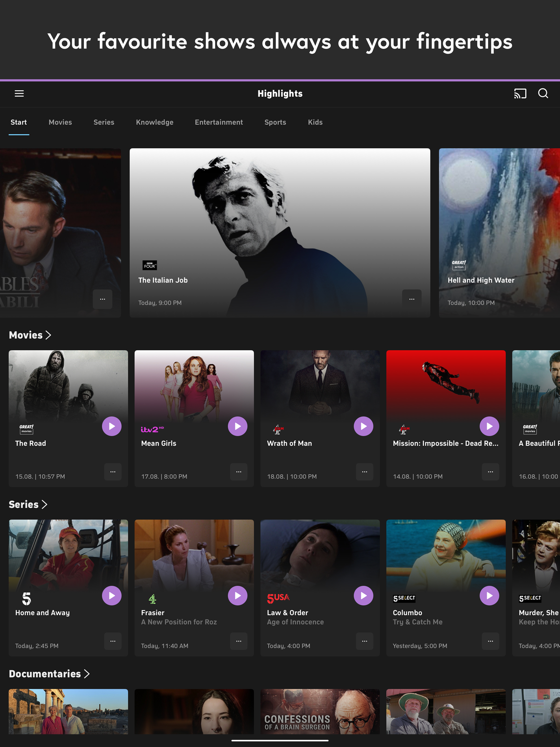560x747 pixels.
Task: Click the Home and Away title
Action: 43,613
